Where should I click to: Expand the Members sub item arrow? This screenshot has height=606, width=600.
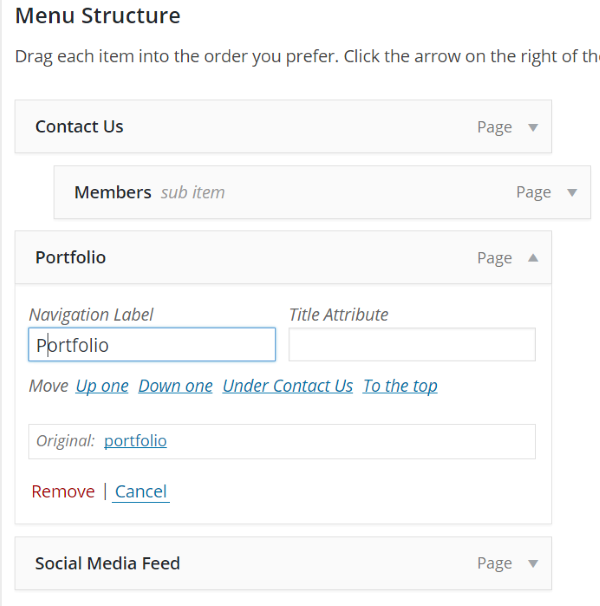pyautogui.click(x=572, y=192)
